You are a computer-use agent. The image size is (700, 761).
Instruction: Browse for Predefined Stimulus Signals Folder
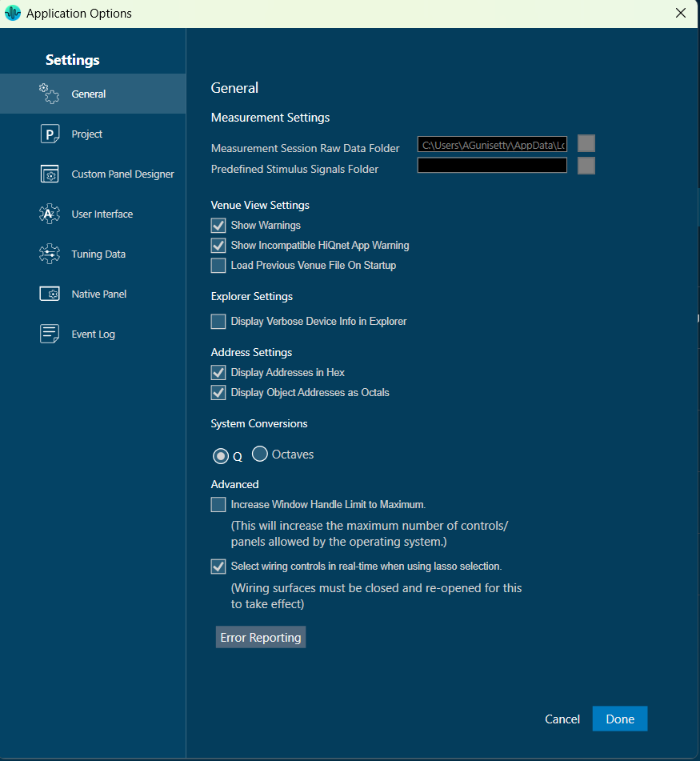point(586,166)
